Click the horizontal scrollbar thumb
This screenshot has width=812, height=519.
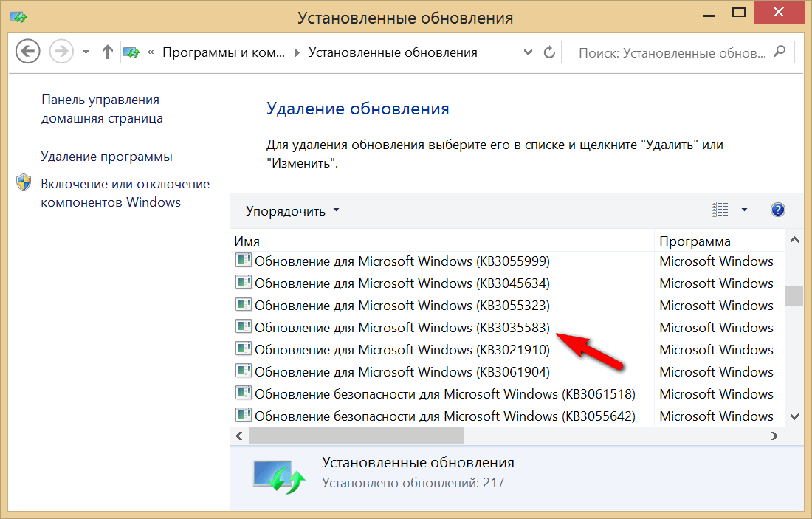click(x=357, y=436)
